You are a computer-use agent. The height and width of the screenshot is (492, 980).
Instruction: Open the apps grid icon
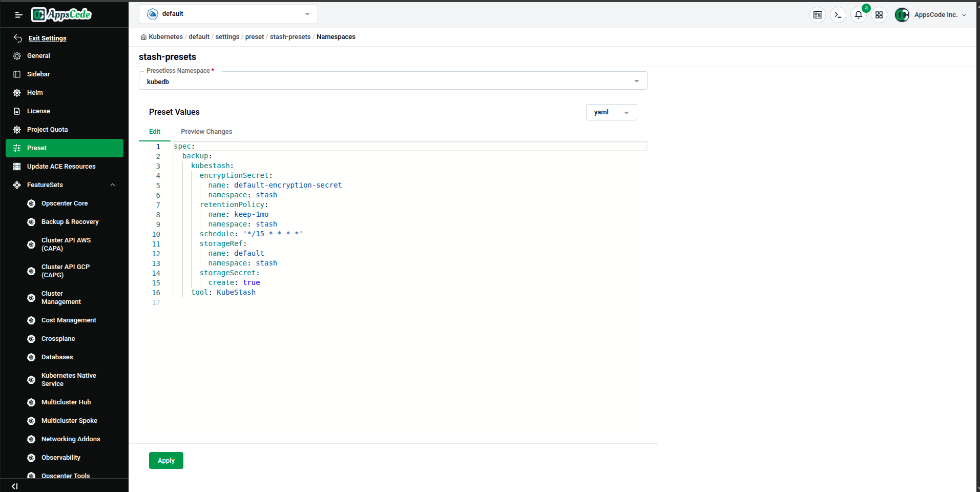[x=879, y=15]
